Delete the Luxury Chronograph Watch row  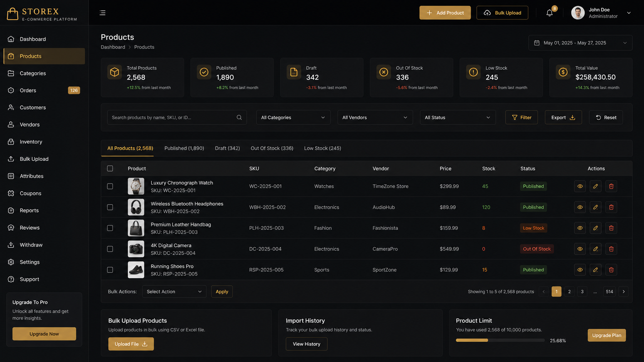point(611,186)
